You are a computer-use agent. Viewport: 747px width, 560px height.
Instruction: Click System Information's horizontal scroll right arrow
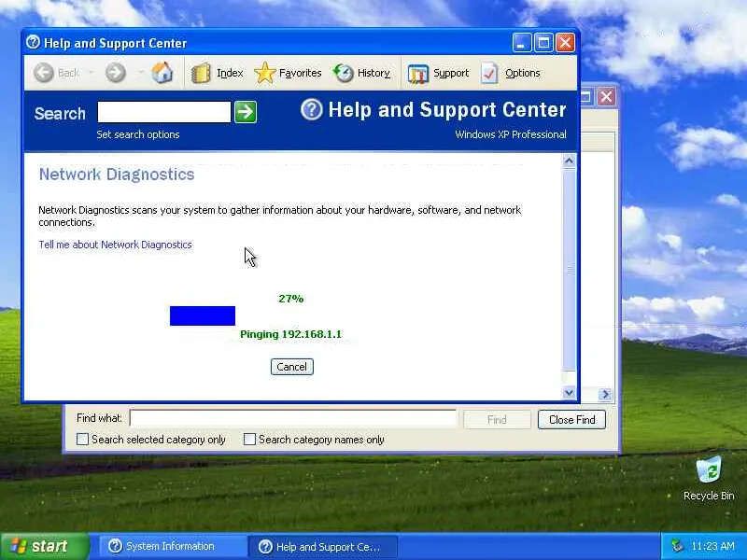[x=605, y=394]
